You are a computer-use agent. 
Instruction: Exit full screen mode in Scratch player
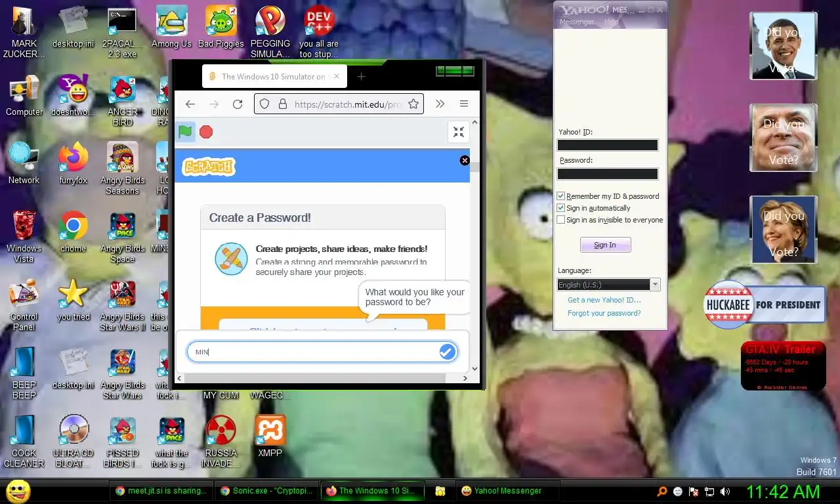click(x=459, y=132)
